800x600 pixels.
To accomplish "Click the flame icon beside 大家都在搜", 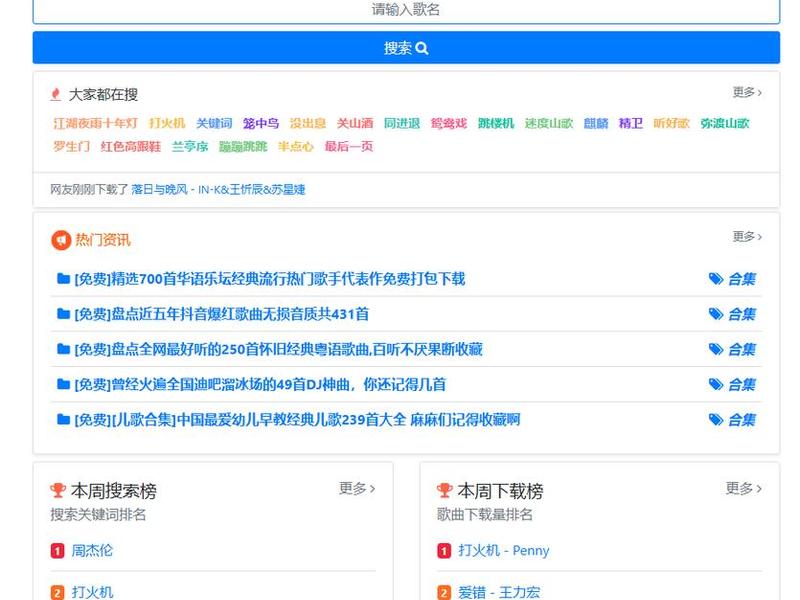I will coord(56,94).
